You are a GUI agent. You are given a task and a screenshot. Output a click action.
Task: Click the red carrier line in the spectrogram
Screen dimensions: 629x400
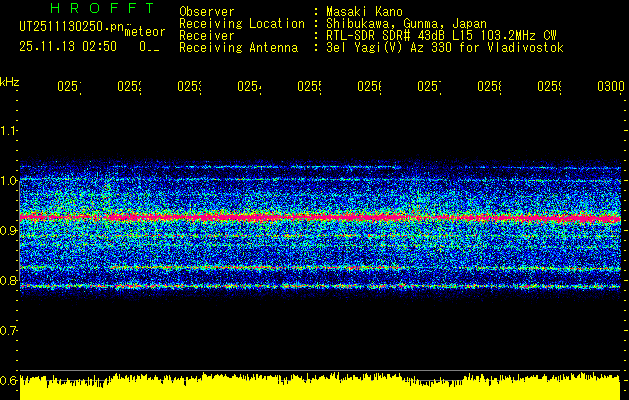coord(320,217)
